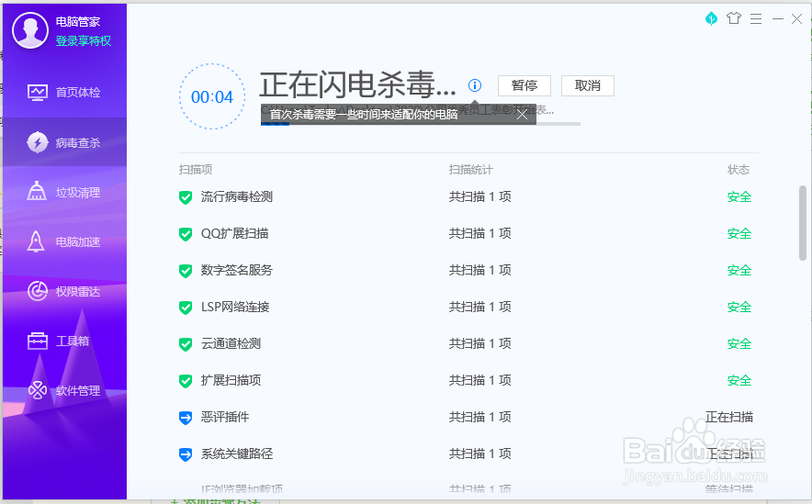
Task: Select the 恶评插件 row text
Action: tap(225, 417)
